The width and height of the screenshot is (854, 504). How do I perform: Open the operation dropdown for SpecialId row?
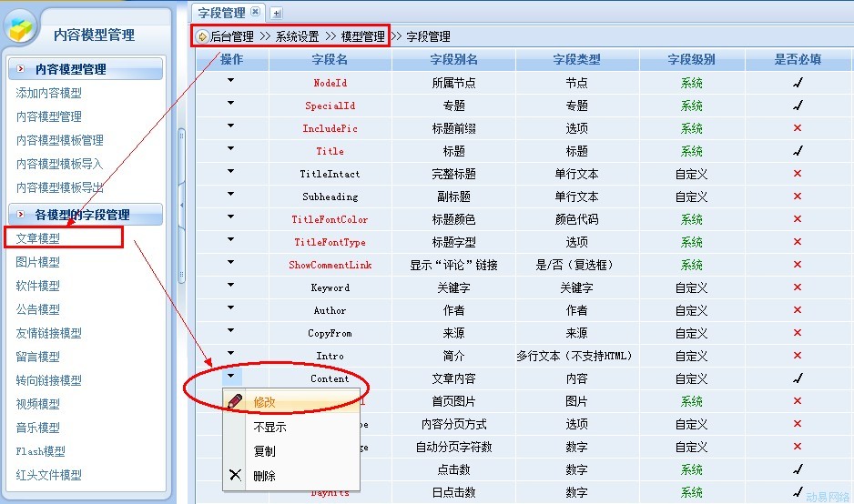click(x=231, y=104)
